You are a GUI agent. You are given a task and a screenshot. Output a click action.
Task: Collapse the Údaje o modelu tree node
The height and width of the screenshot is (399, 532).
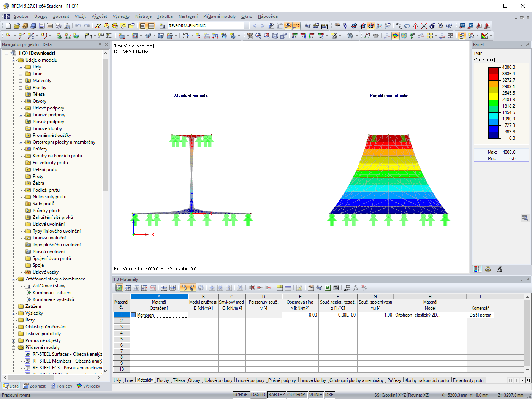(14, 60)
